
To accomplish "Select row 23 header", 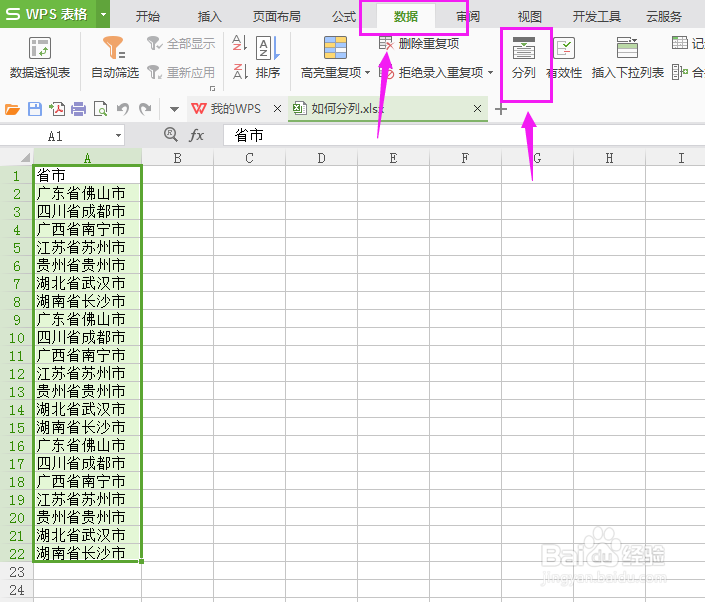I will [x=16, y=571].
